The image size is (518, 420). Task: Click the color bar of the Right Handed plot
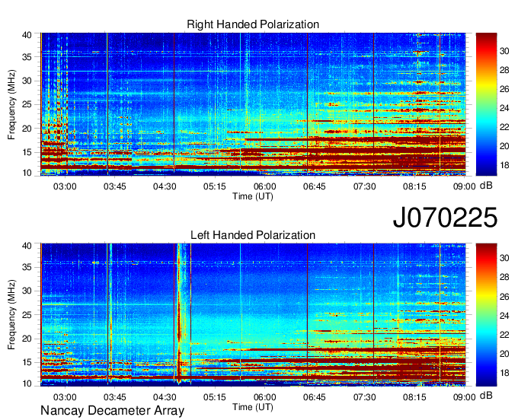coord(486,104)
